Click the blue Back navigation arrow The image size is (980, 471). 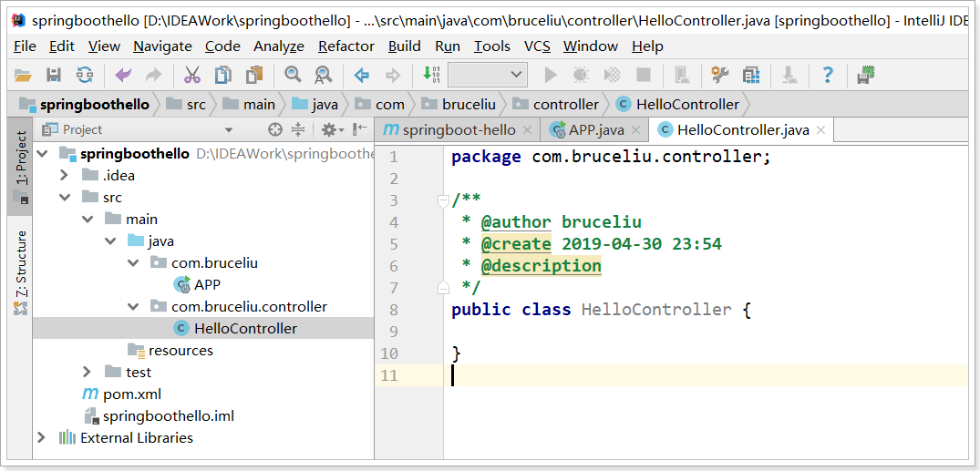(361, 76)
